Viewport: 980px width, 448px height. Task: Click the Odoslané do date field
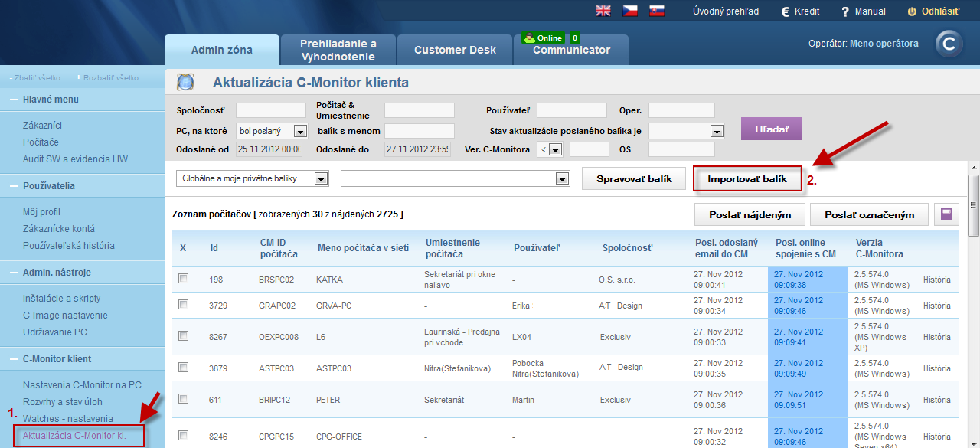(419, 149)
